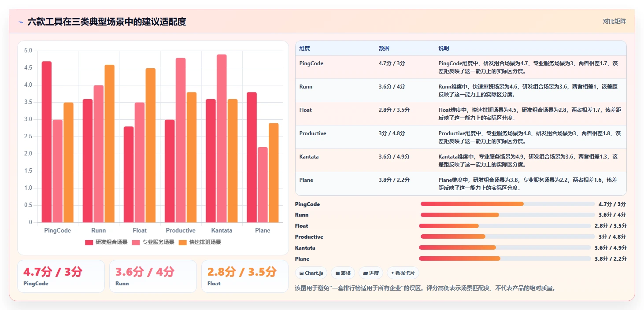Screen dimensions: 644x310
Task: Click the Productive description text in the table
Action: pyautogui.click(x=529, y=137)
